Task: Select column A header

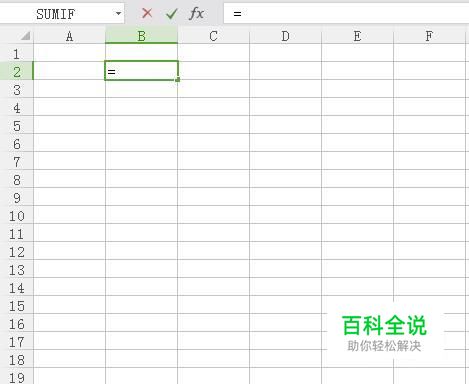Action: coord(69,36)
